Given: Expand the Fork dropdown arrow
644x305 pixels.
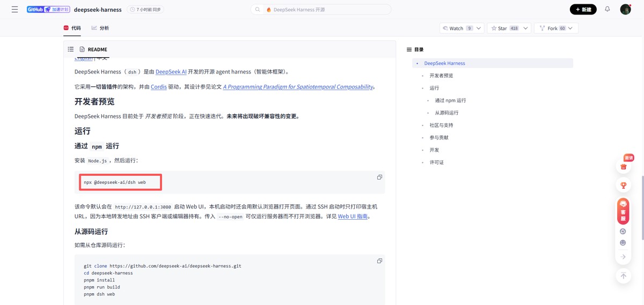Looking at the screenshot, I should coord(570,28).
